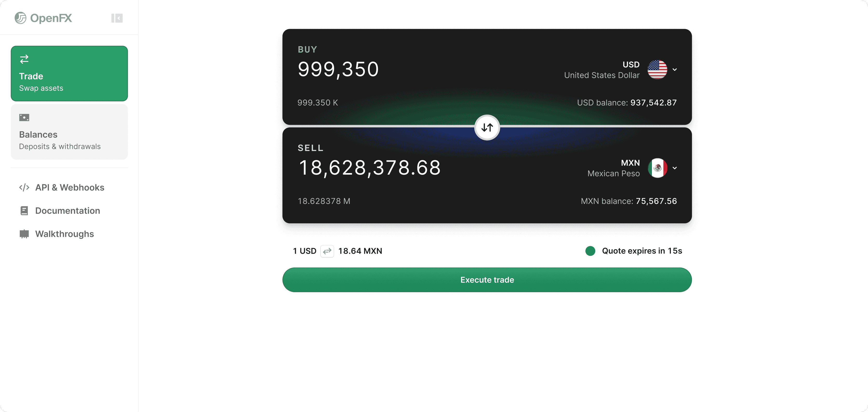Viewport: 868px width, 412px height.
Task: Click the code brackets icon for API & Webhooks
Action: (24, 188)
